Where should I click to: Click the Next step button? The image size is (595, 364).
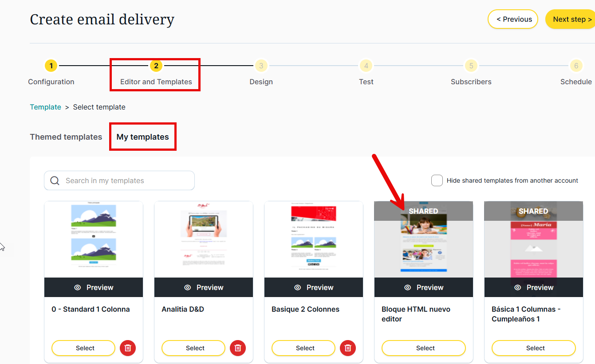click(571, 20)
